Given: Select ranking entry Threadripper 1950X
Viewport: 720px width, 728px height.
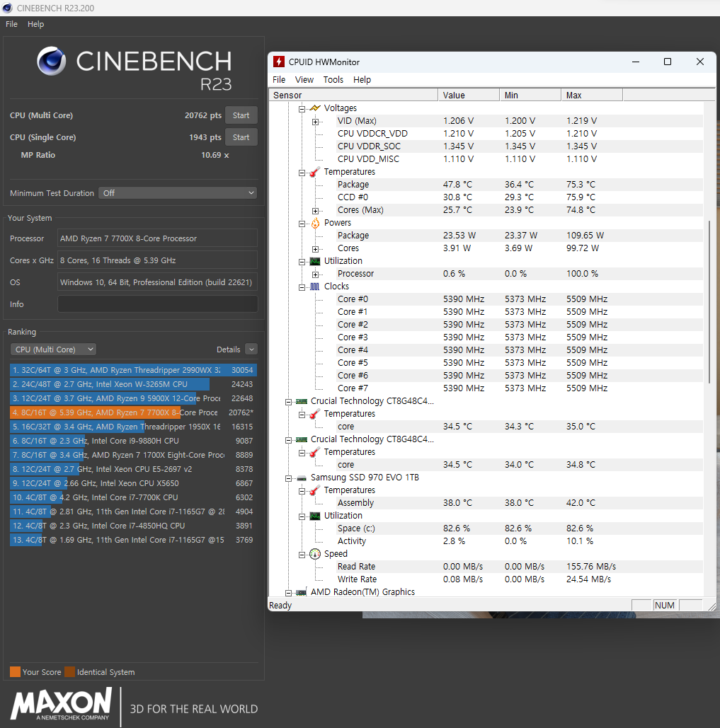Looking at the screenshot, I should 133,427.
